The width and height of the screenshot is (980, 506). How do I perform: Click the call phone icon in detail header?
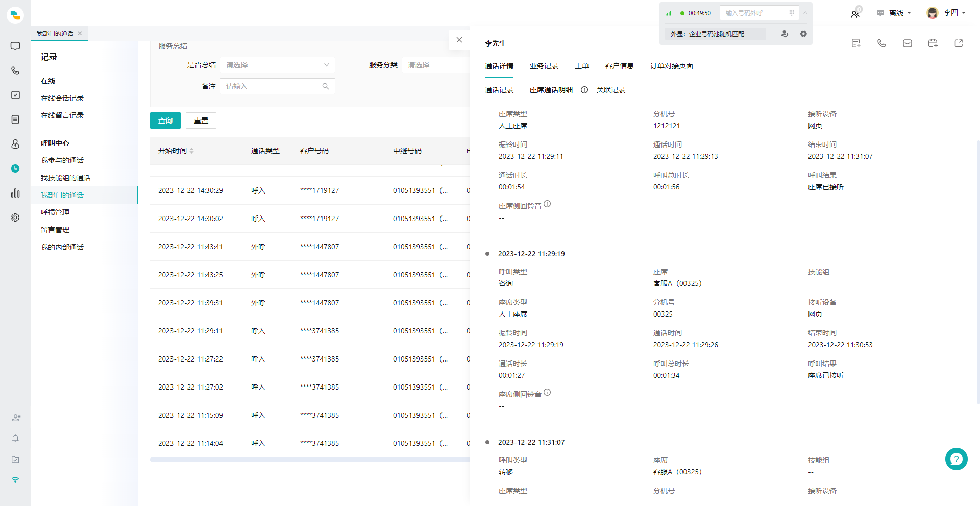pyautogui.click(x=881, y=43)
